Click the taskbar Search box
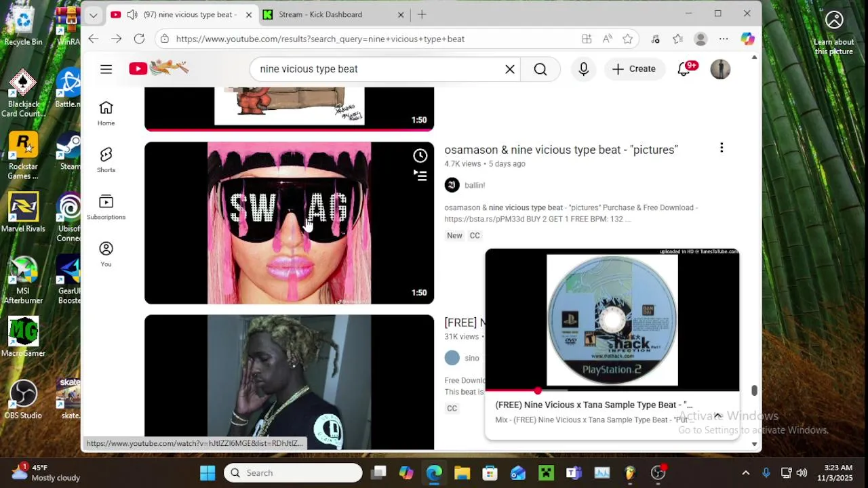Viewport: 868px width, 488px height. tap(293, 472)
